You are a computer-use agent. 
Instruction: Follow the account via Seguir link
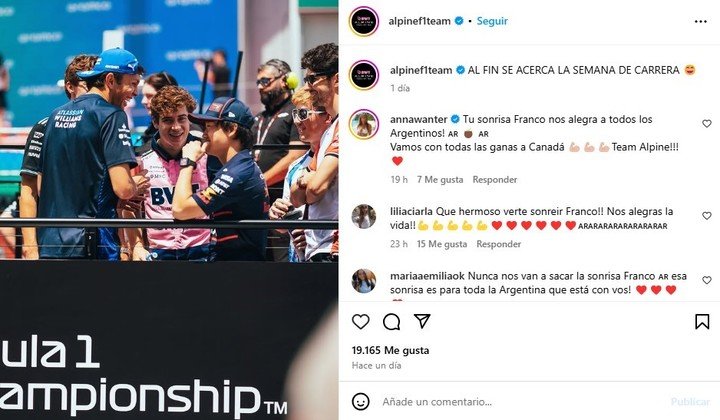[x=492, y=21]
